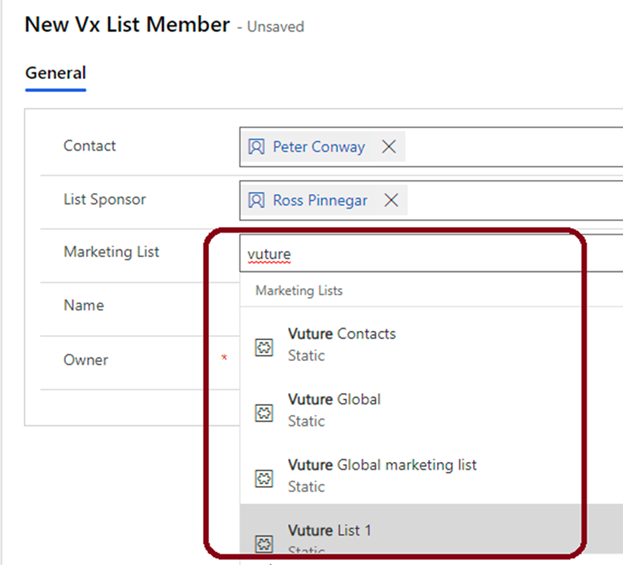The width and height of the screenshot is (623, 565).
Task: Click empty area of Contact lookup field
Action: [x=513, y=147]
